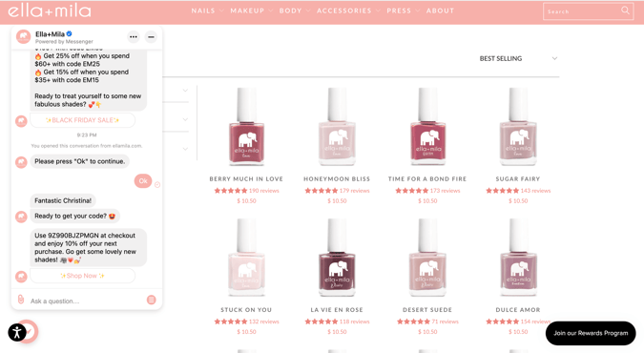Open the Berry Much In Love polish image

coord(246,127)
